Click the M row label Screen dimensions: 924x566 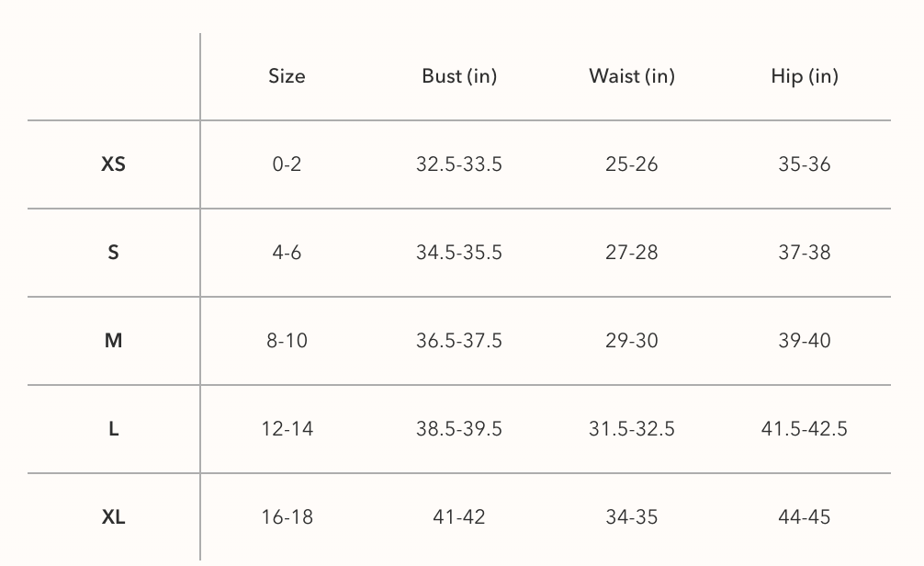(x=113, y=341)
